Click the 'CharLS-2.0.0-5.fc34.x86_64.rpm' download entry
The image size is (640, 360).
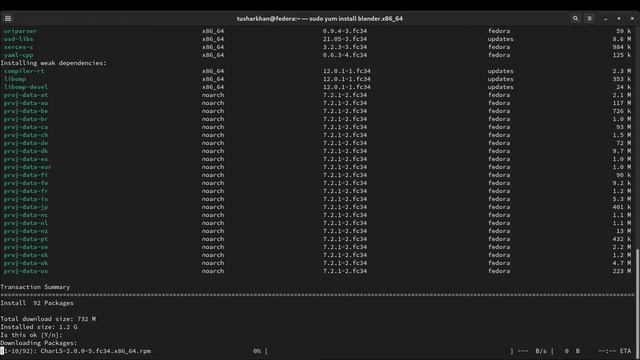click(96, 351)
